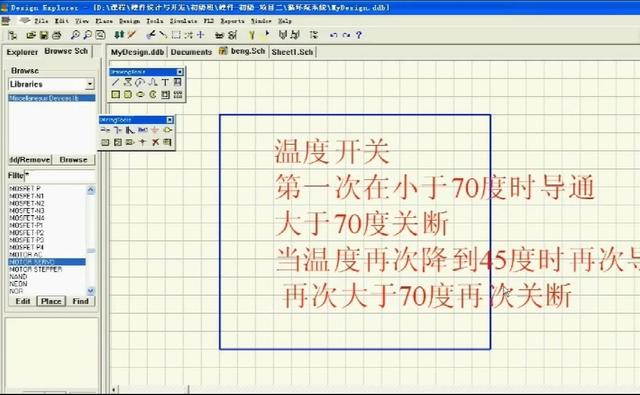Image resolution: width=640 pixels, height=395 pixels.
Task: Select the Sheet Entry wiring tool
Action: pos(118,142)
